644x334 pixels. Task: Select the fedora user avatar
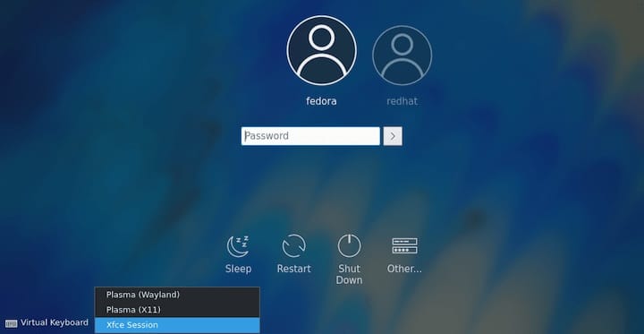pos(322,50)
